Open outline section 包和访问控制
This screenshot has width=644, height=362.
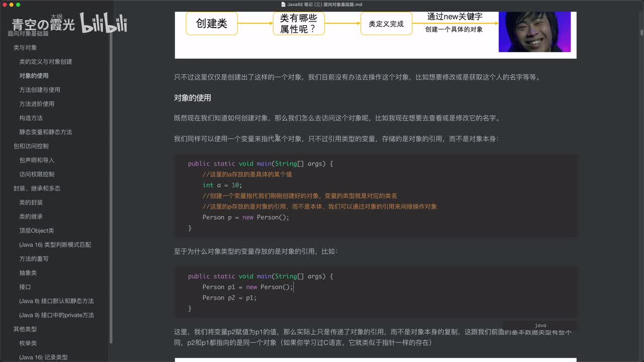(31, 146)
